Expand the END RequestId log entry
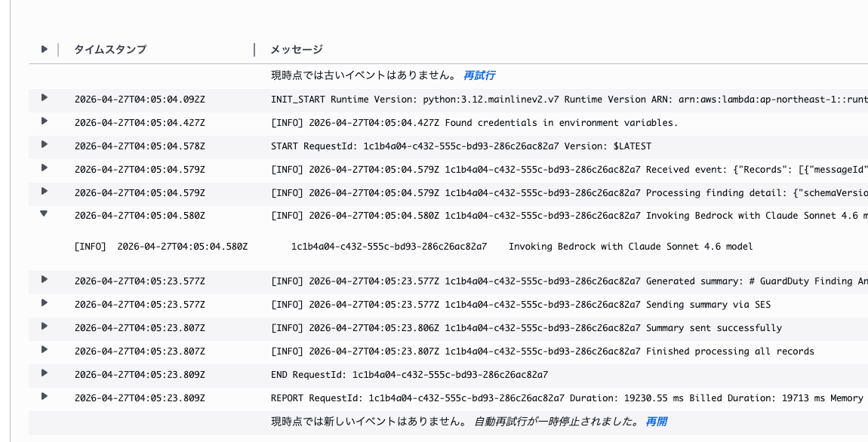 tap(45, 375)
